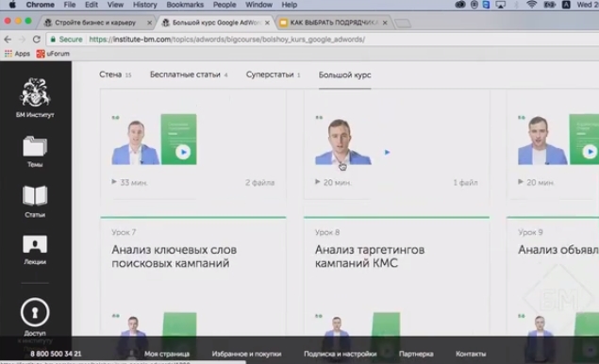This screenshot has width=599, height=364.
Task: Open the uForum bookmark
Action: point(53,54)
